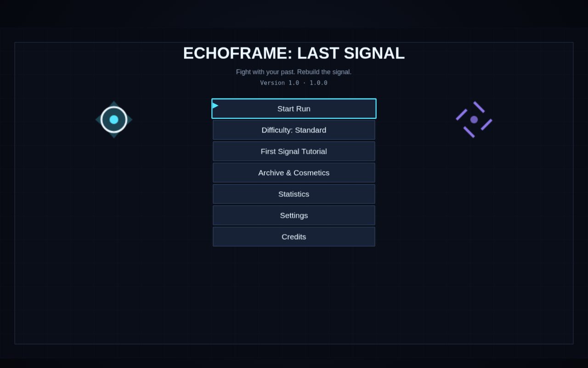Click the lower-left purple dash of the enemy icon

click(x=469, y=132)
